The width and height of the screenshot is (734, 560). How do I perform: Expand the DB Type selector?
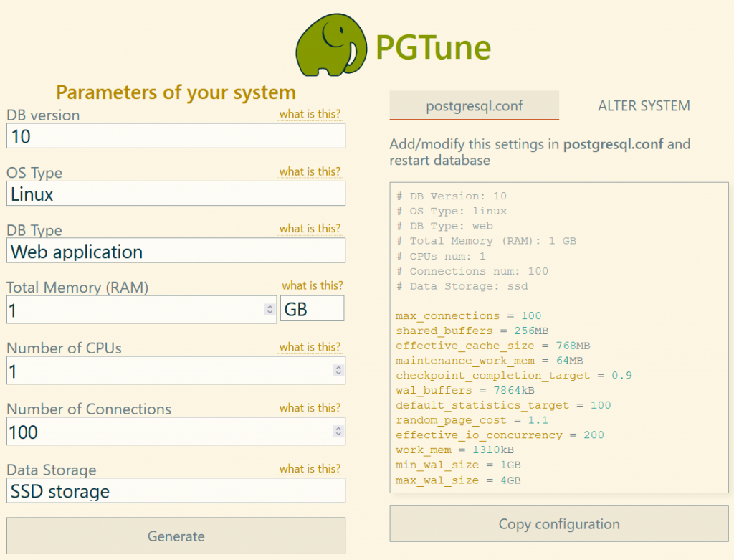[x=176, y=251]
